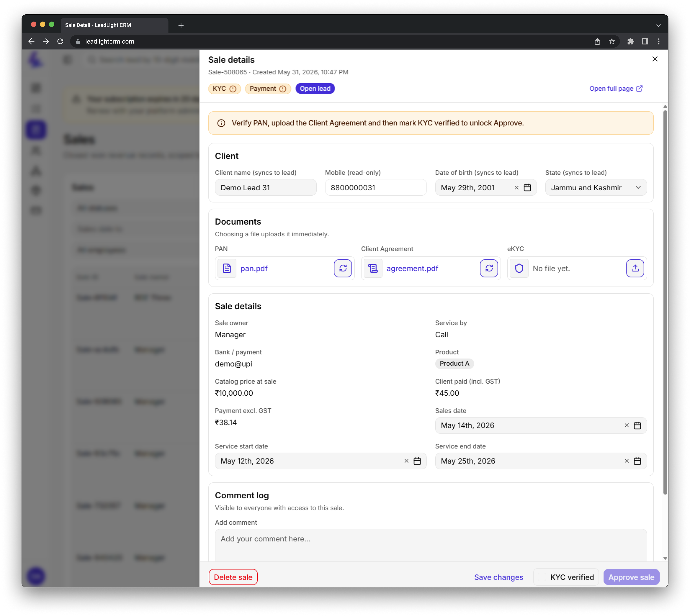Clear the Service start date
This screenshot has width=690, height=616.
[x=406, y=461]
